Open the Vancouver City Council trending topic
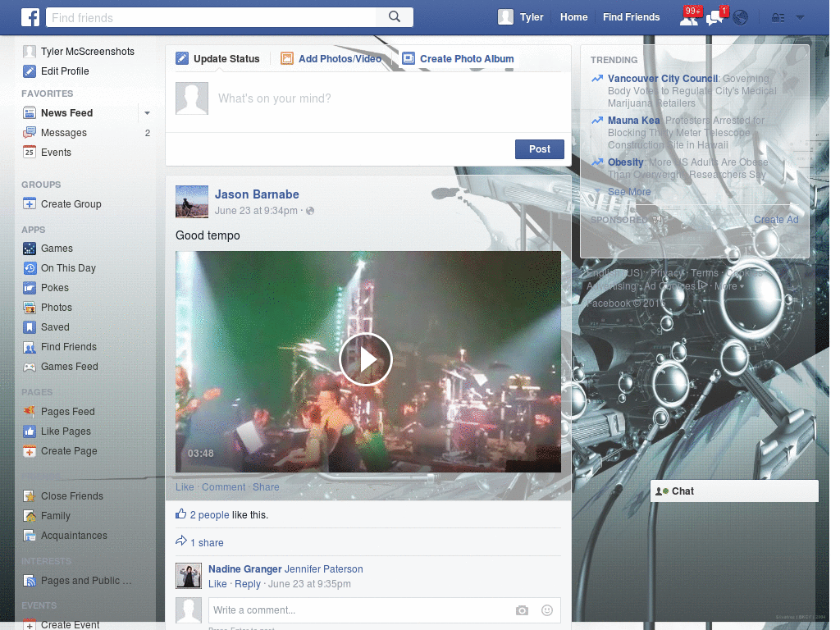The width and height of the screenshot is (840, 630). click(x=663, y=79)
